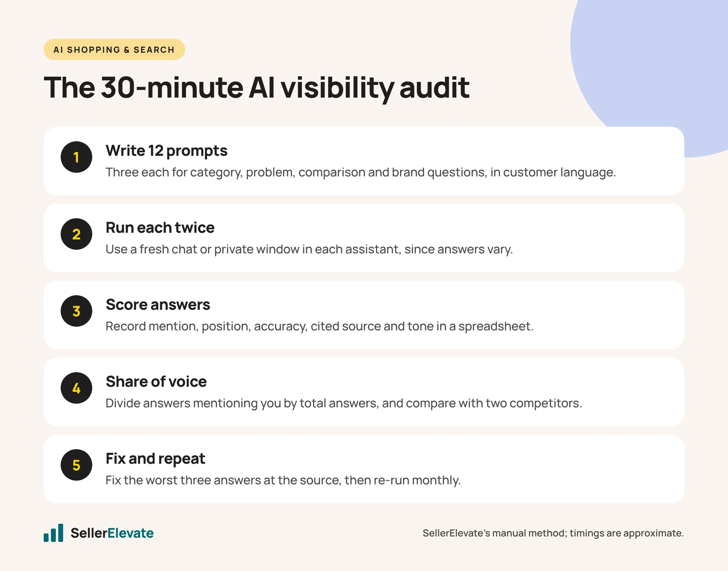728x571 pixels.
Task: Click the AI SHOPPING & SEARCH tag
Action: click(x=114, y=50)
